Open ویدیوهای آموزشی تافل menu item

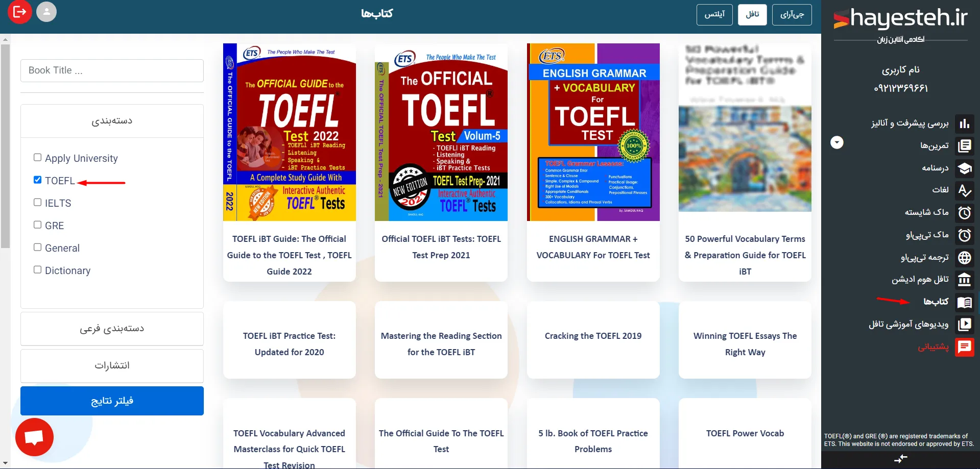click(909, 324)
